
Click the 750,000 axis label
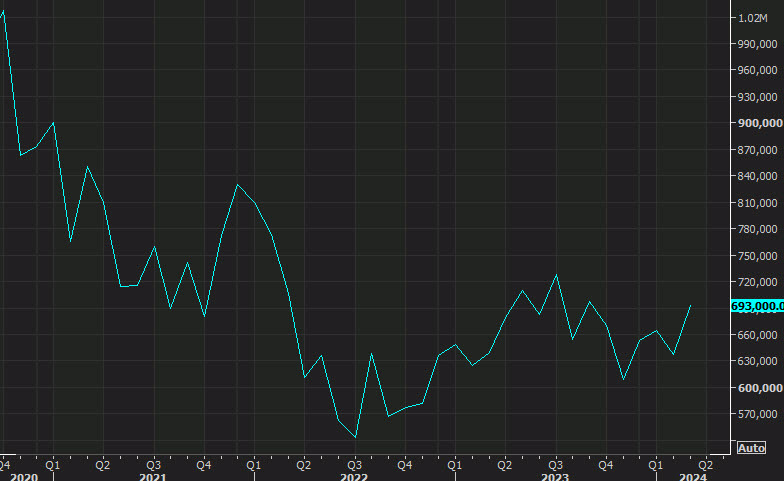[757, 256]
